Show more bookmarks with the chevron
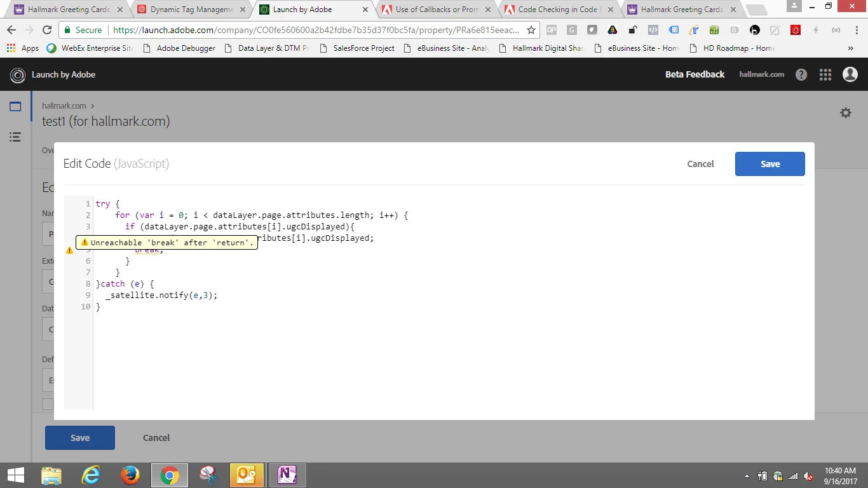The image size is (868, 488). [851, 48]
